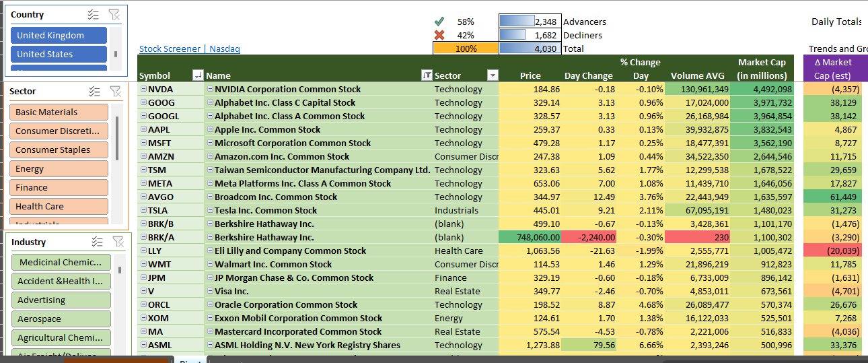Toggle multi-select in the Industry slicer
868x363 pixels.
click(98, 242)
